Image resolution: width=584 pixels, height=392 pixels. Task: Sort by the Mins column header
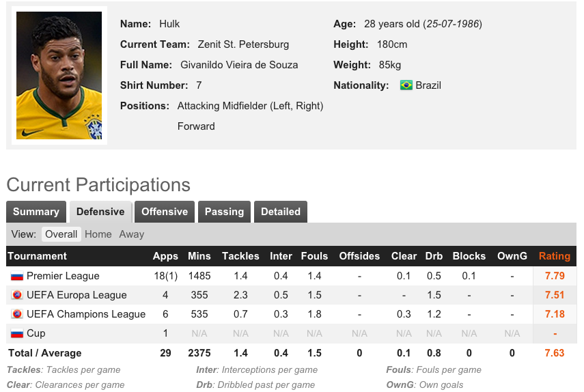199,256
